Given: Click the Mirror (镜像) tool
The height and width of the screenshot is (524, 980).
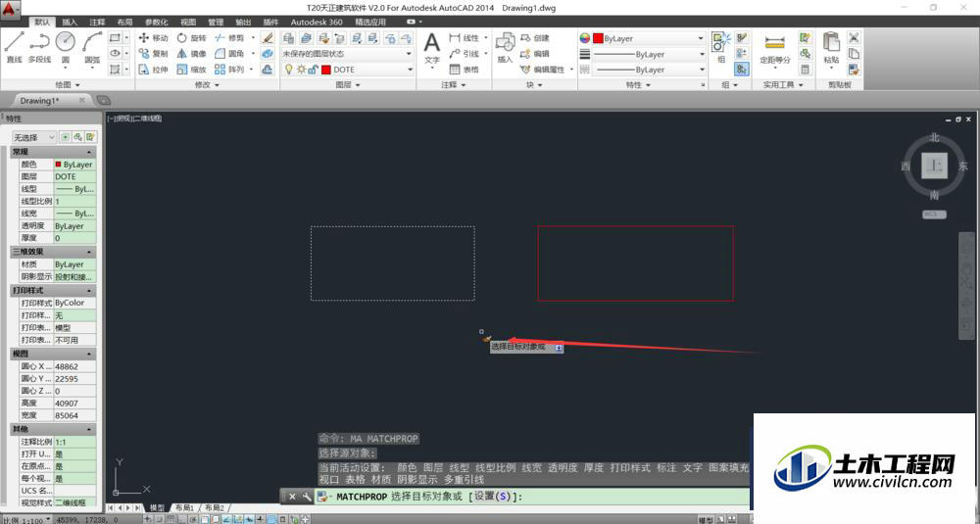Looking at the screenshot, I should (192, 54).
